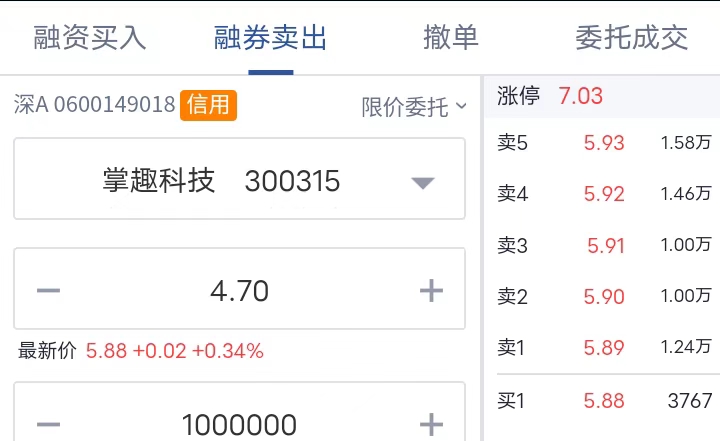Image resolution: width=720 pixels, height=441 pixels.
Task: Decrease the price with the minus button beside 4.70
Action: coord(48,290)
